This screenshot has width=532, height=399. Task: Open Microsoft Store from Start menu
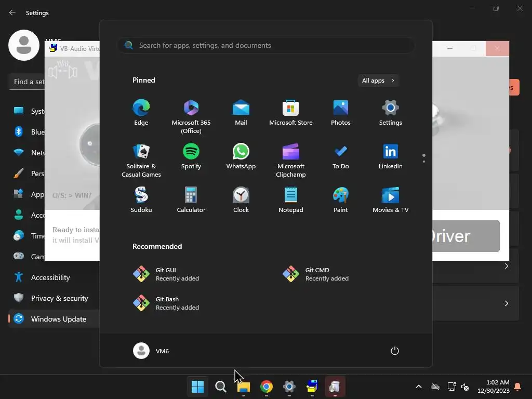click(291, 113)
